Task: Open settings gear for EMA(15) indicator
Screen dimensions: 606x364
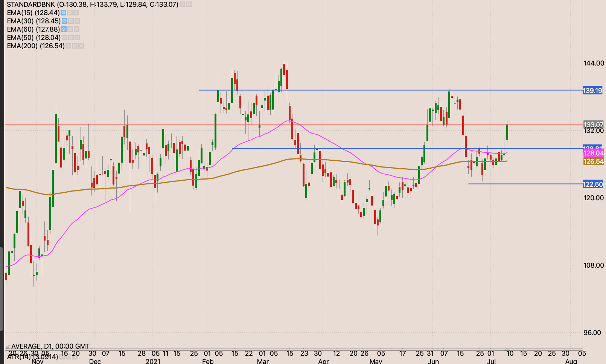Action: point(70,13)
